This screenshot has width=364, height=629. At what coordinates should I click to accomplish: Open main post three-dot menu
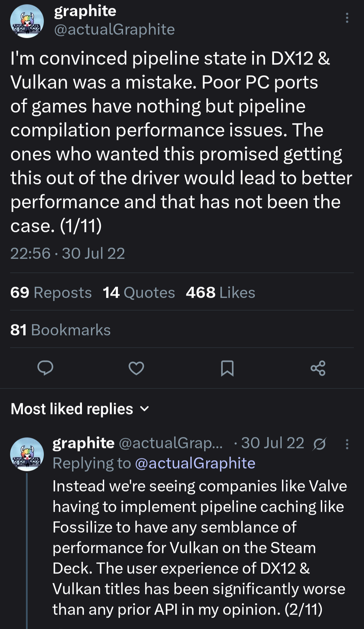(347, 18)
